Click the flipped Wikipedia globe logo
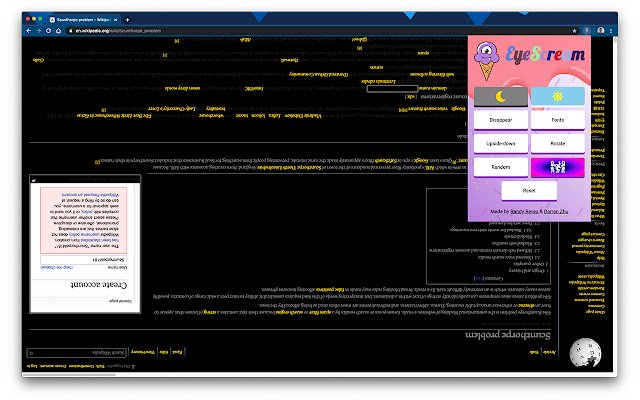Screen dimensions: 640x400 [585, 352]
